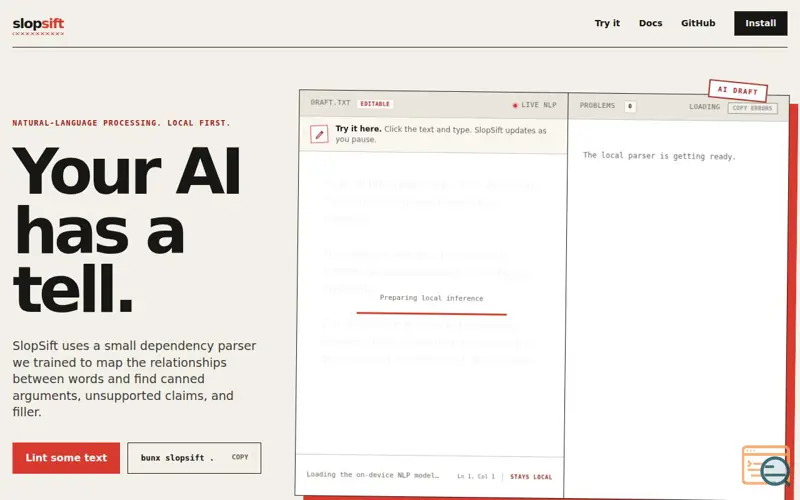Click 'The local parser is getting ready' message
800x500 pixels.
[659, 156]
